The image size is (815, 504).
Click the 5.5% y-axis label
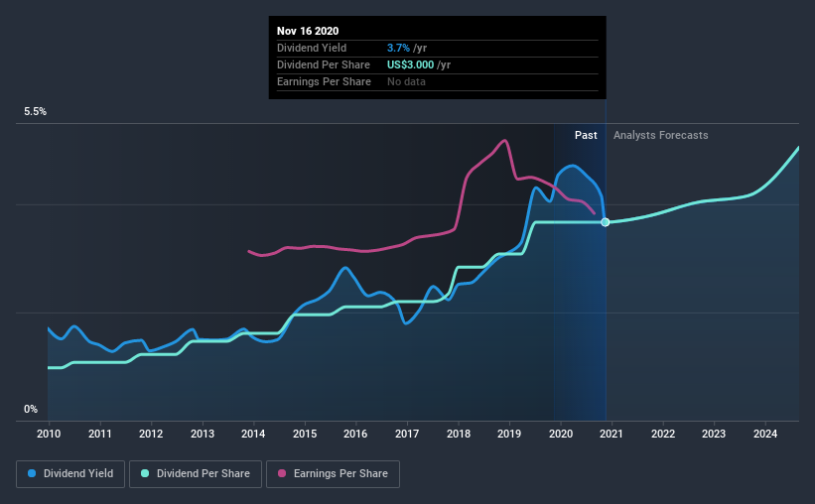point(35,112)
